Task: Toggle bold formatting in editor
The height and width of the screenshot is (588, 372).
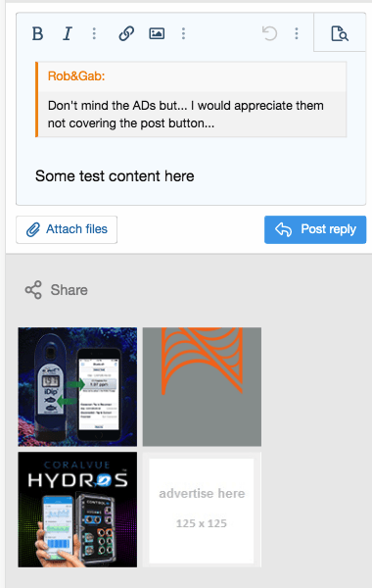Action: (x=37, y=33)
